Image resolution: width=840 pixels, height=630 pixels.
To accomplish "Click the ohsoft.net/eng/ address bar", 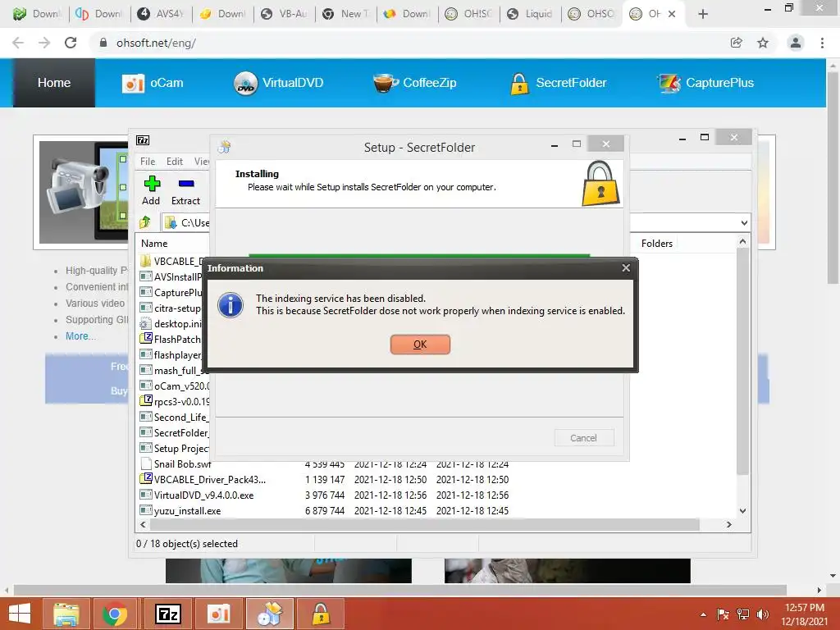I will (x=407, y=43).
